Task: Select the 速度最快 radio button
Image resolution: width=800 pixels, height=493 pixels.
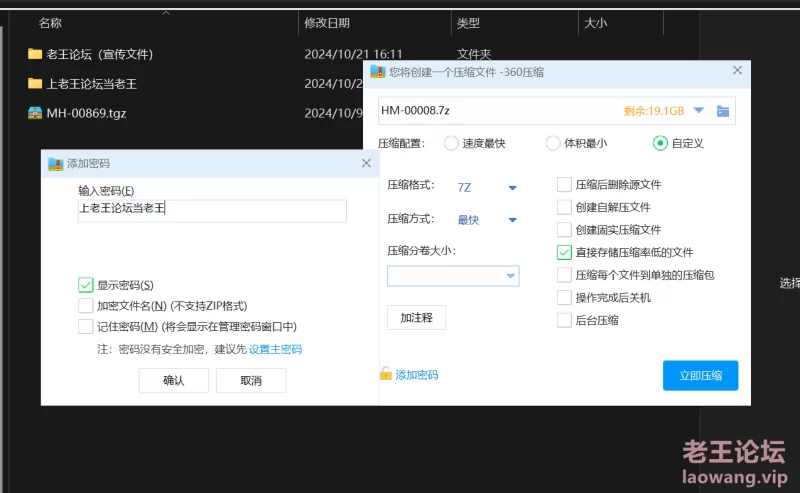Action: (x=451, y=143)
